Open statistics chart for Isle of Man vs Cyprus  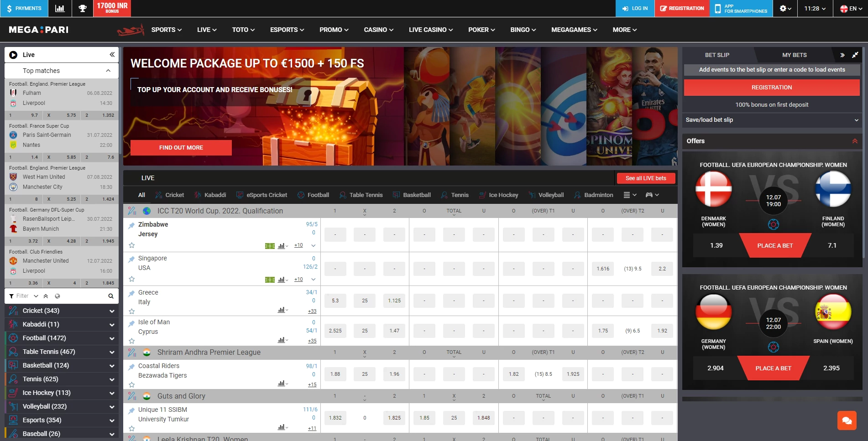pos(283,340)
